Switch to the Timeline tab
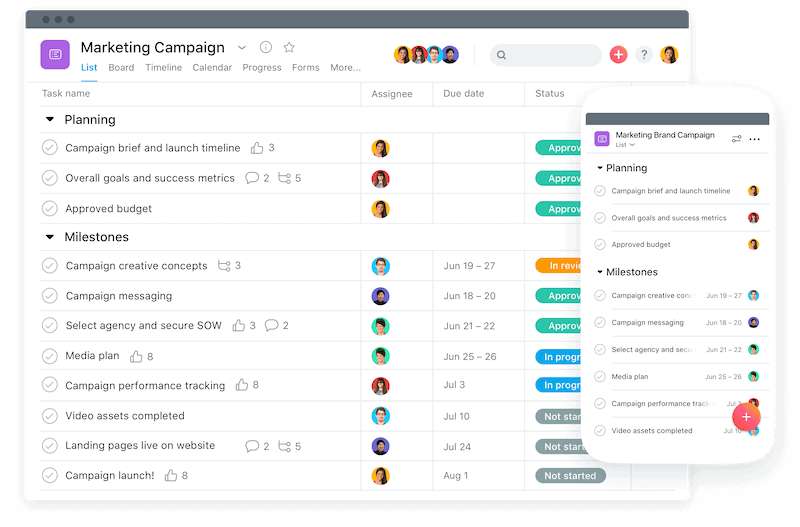This screenshot has width=800, height=527. [163, 67]
